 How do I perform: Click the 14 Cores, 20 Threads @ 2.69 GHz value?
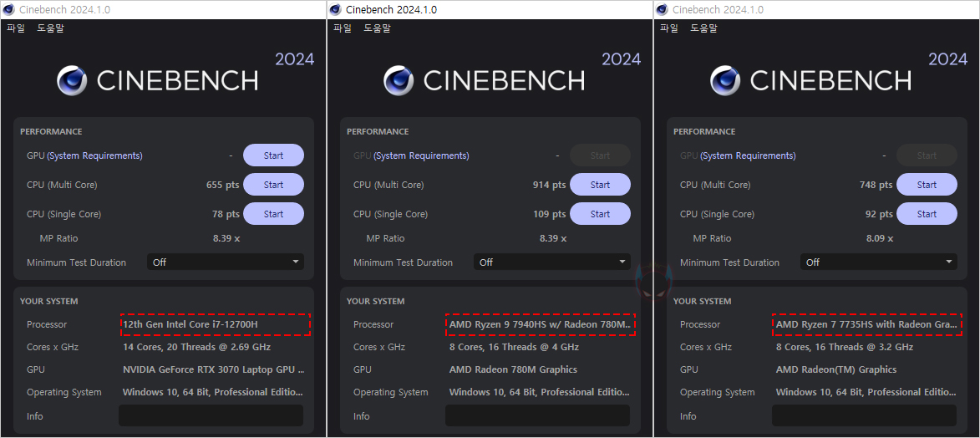point(197,347)
